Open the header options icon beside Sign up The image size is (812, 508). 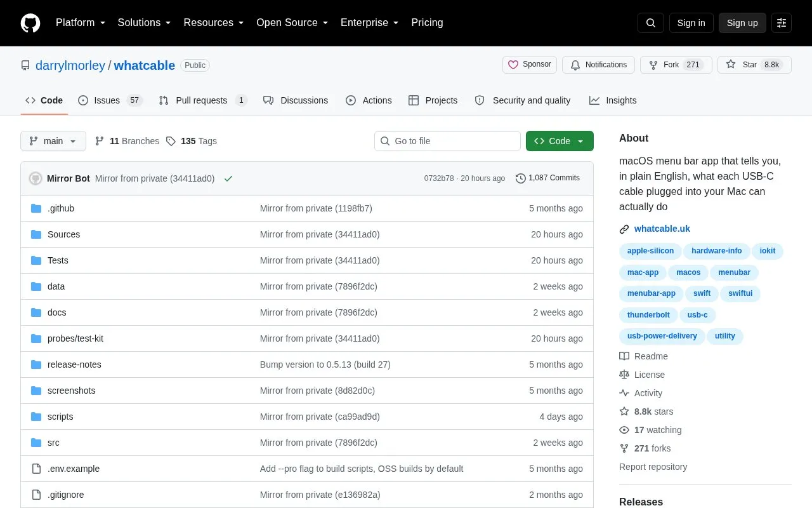[782, 23]
